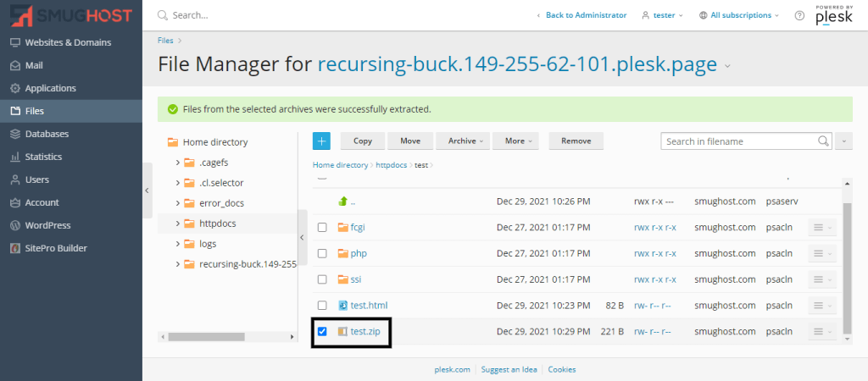Click Cookies footer link
This screenshot has height=381, width=868.
[562, 369]
